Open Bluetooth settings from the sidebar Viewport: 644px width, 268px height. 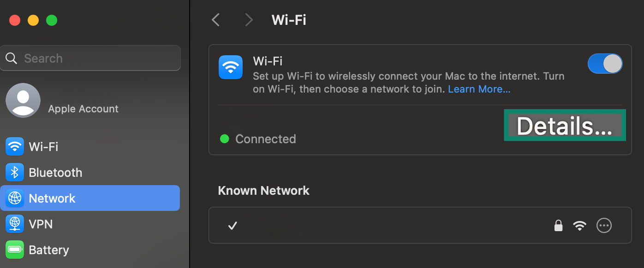click(15, 172)
